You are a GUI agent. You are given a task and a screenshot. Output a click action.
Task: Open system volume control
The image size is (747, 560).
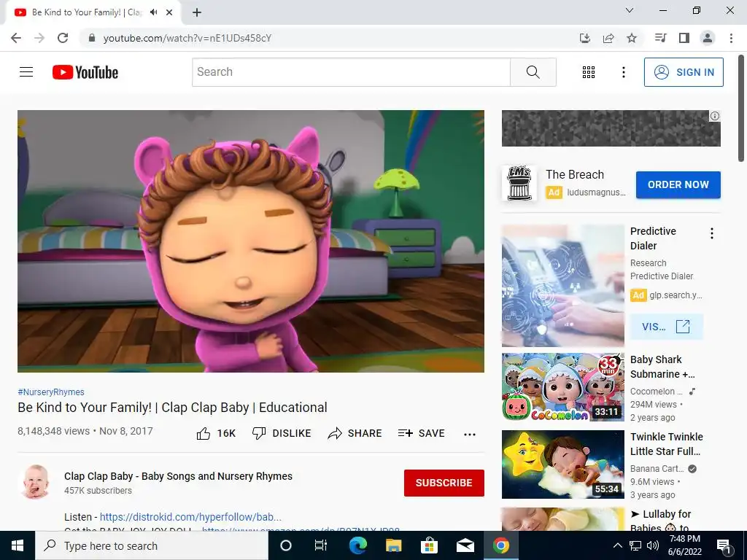(653, 545)
